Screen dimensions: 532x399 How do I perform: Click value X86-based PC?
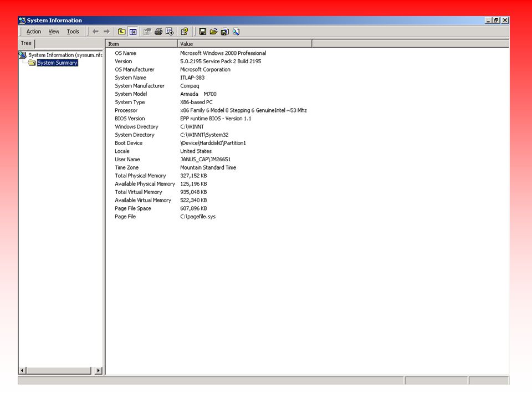pyautogui.click(x=196, y=102)
